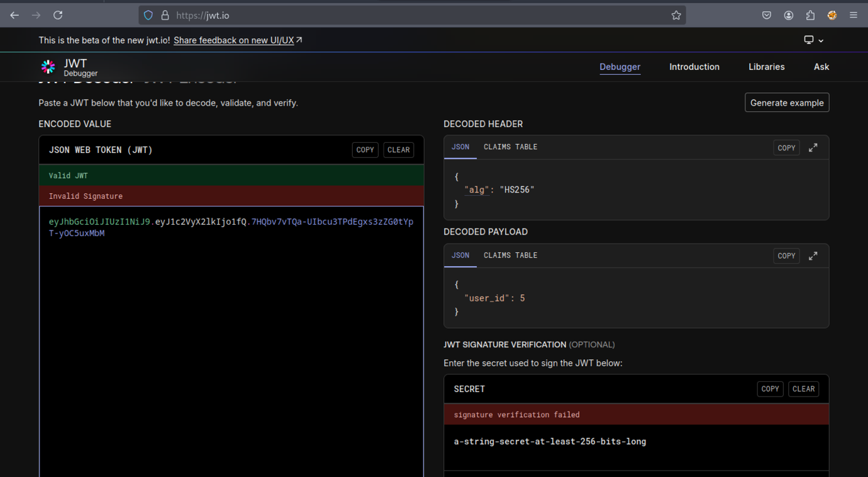868x477 pixels.
Task: Click the JWT Debugger logo icon
Action: coord(48,67)
